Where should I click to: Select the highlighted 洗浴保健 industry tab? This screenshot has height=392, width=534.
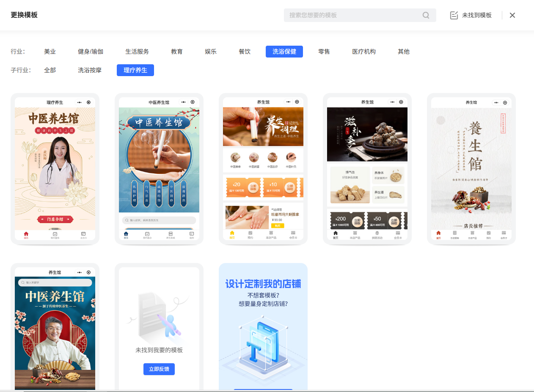(x=284, y=52)
